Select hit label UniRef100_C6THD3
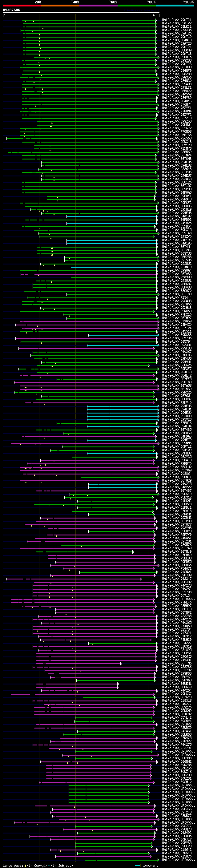This screenshot has height=868, width=197. 177,67
